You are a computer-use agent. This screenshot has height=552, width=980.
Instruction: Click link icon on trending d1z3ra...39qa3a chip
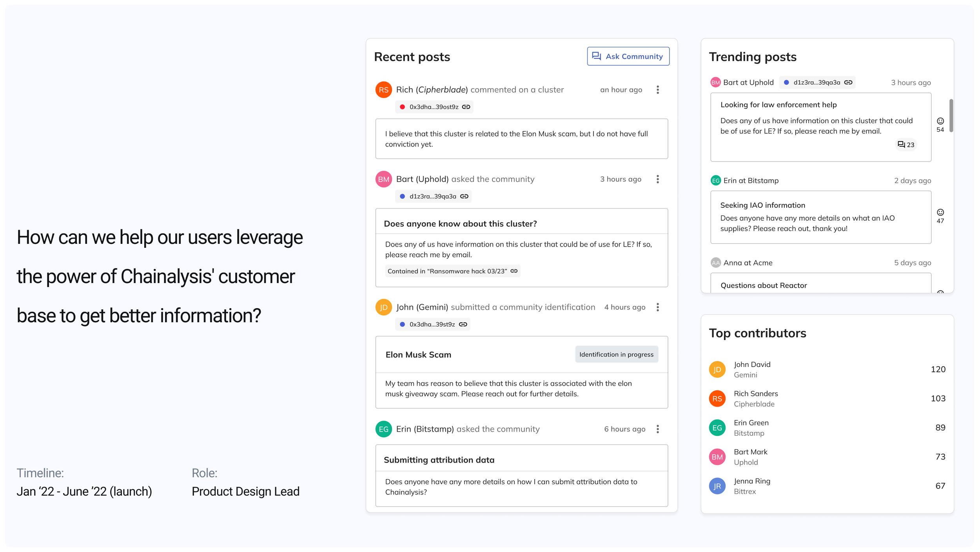coord(848,83)
